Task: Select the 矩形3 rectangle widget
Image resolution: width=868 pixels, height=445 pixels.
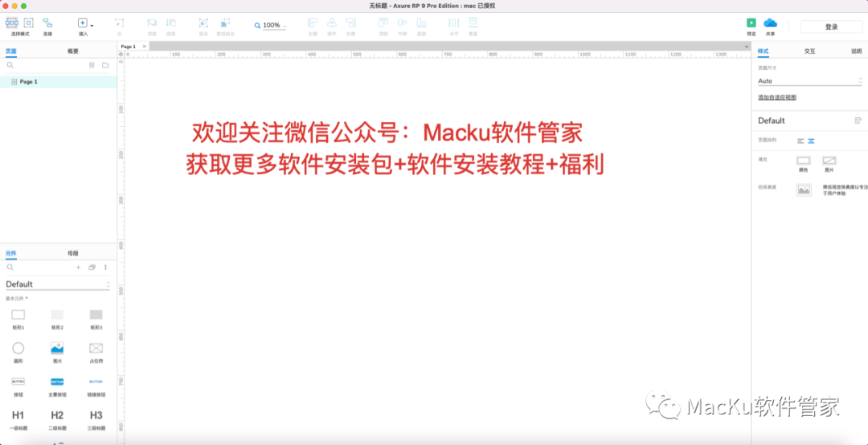Action: click(96, 320)
